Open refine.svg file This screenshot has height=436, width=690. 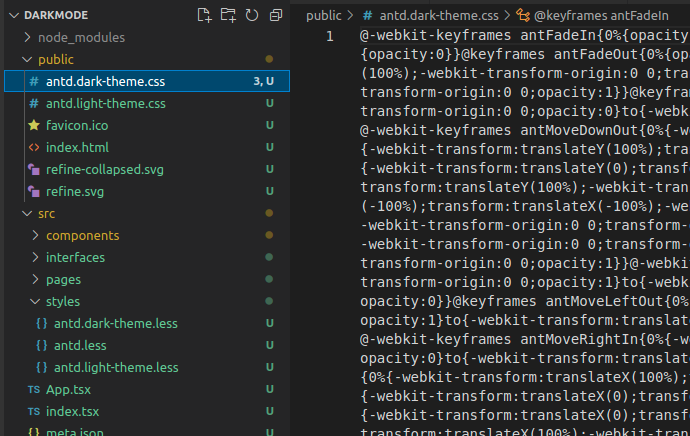tap(147, 191)
